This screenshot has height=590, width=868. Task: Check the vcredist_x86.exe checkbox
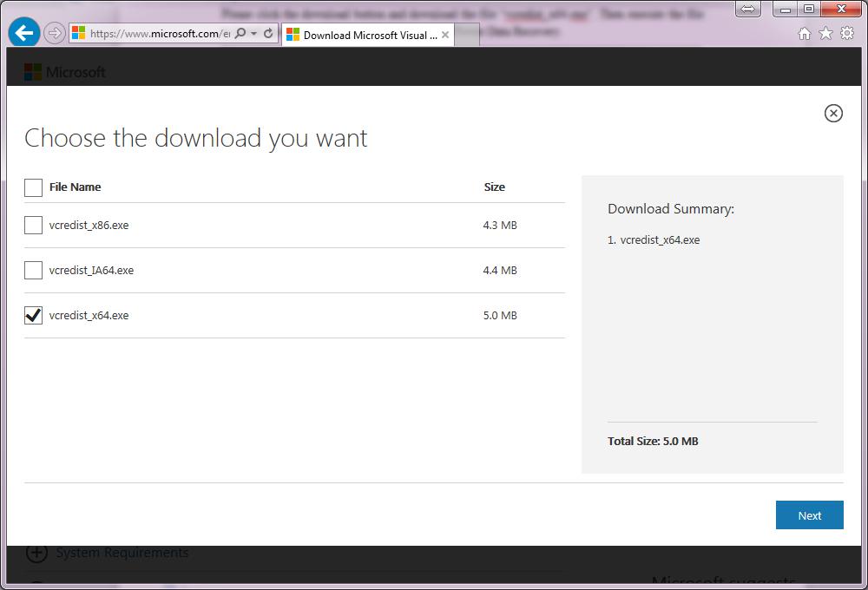pyautogui.click(x=33, y=226)
